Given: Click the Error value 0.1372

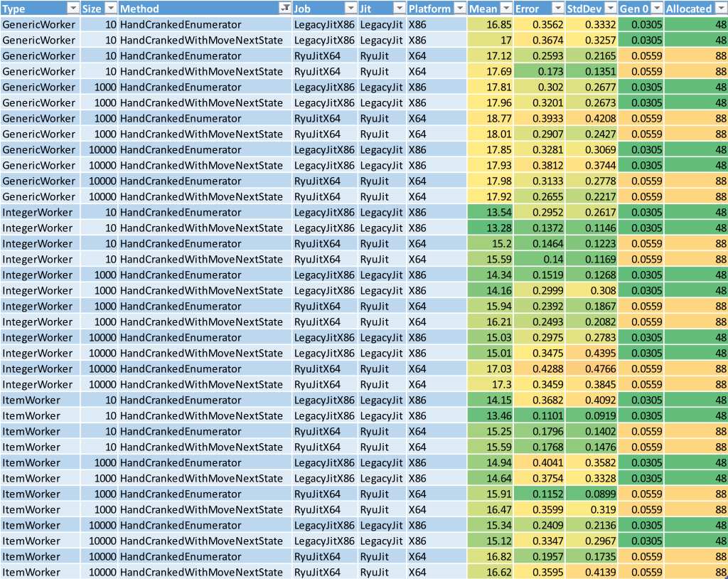Looking at the screenshot, I should (548, 228).
